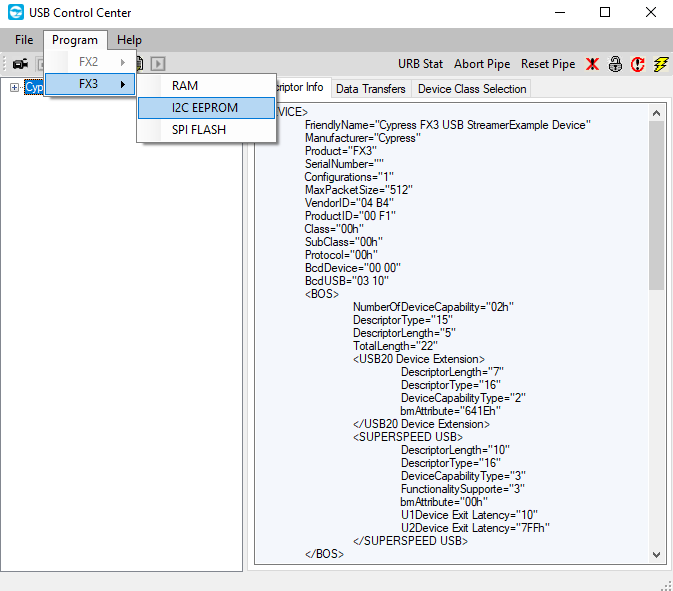Click the scrollbar down arrow

(x=656, y=555)
